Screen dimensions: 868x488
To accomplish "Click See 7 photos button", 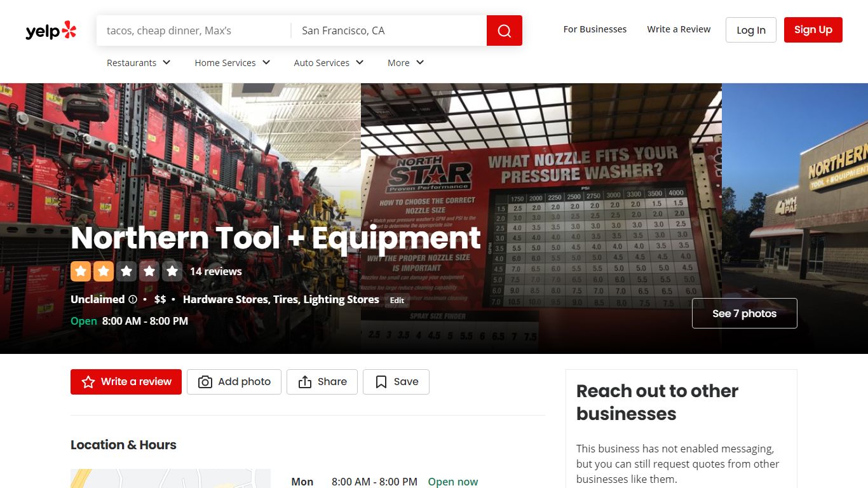I will click(x=745, y=313).
